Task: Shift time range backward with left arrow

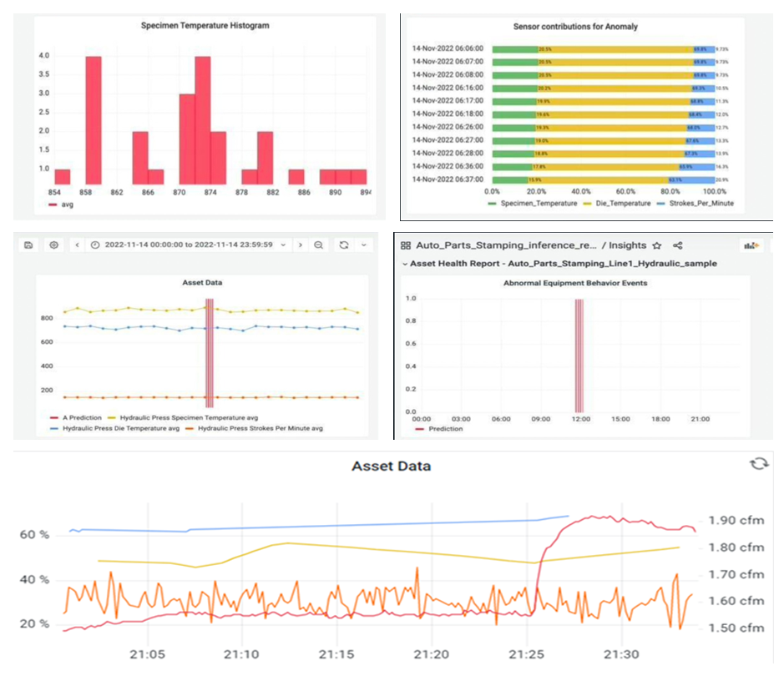Action: (77, 245)
